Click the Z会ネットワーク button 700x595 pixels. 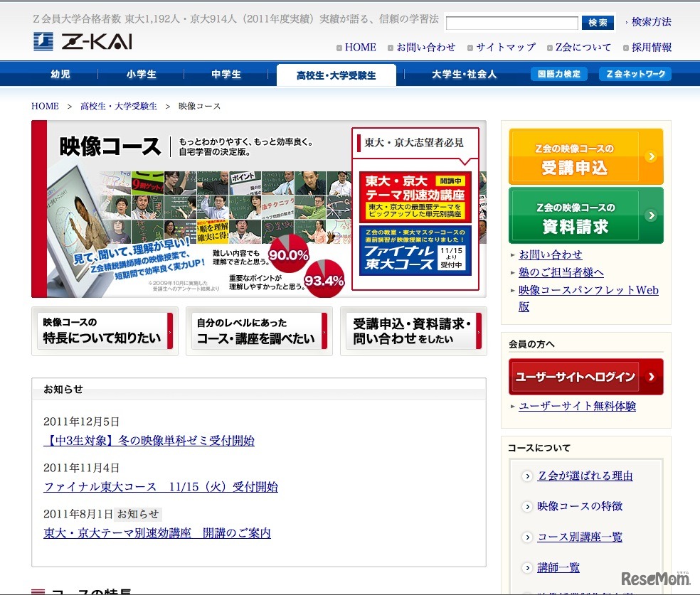[x=636, y=74]
